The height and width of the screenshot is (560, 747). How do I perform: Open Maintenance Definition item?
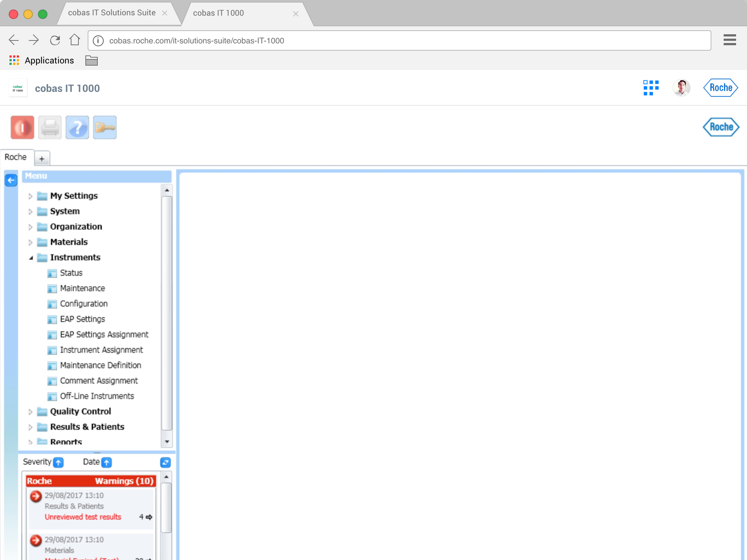tap(100, 365)
